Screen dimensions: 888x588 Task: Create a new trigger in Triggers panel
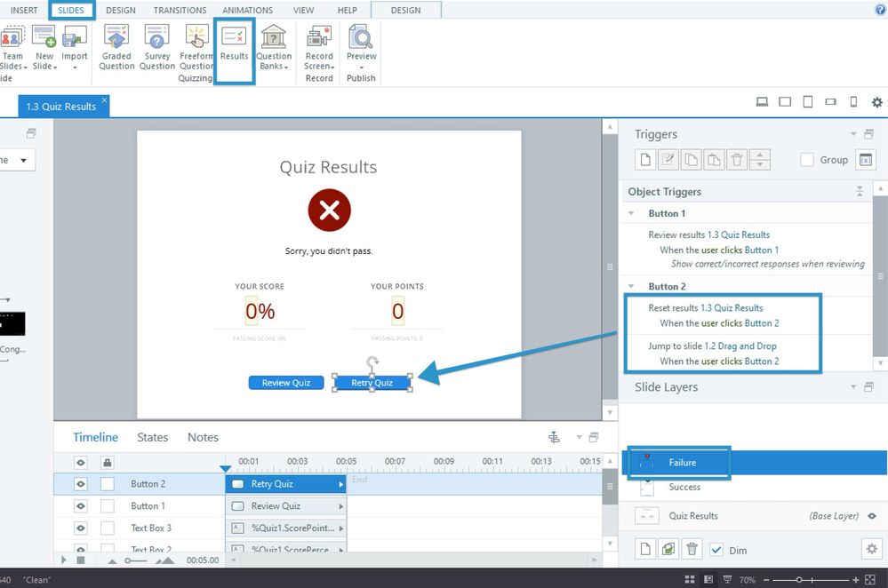[x=644, y=160]
